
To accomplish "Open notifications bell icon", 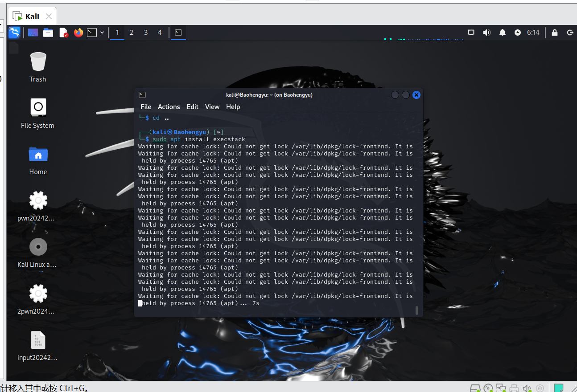I will 503,33.
